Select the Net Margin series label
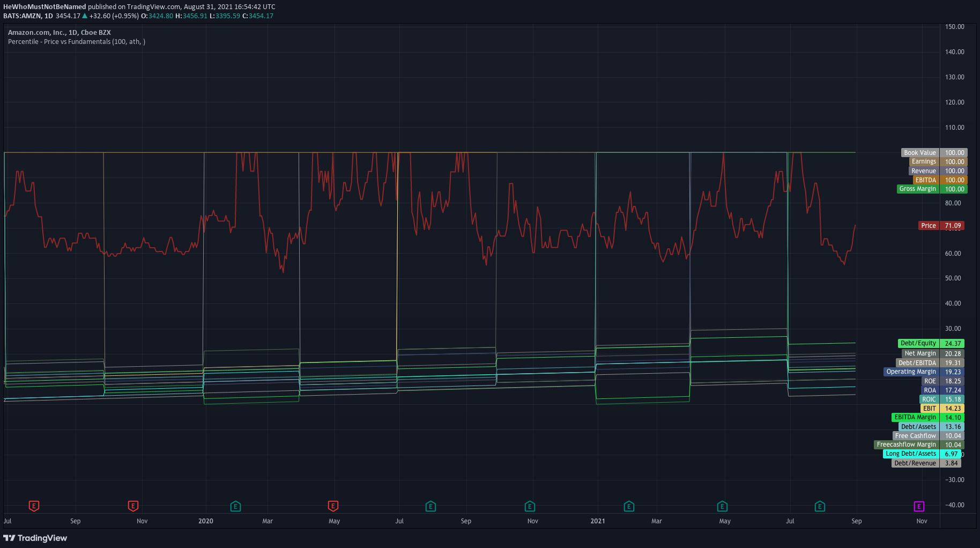This screenshot has width=980, height=548. (920, 353)
